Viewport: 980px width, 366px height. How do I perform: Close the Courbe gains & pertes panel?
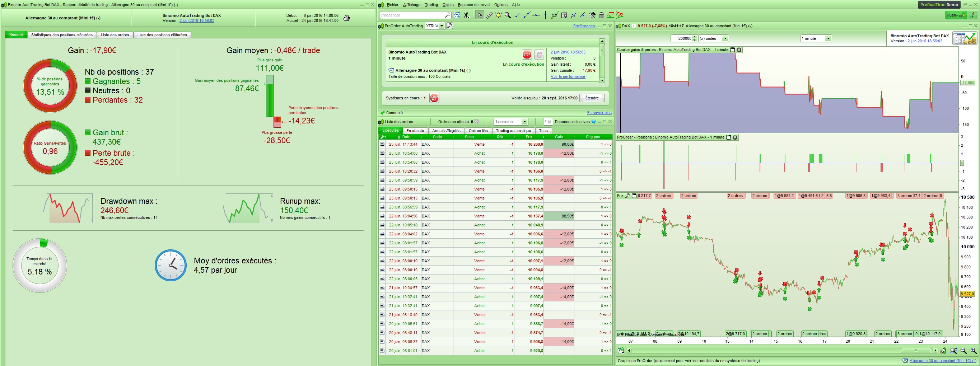(739, 50)
